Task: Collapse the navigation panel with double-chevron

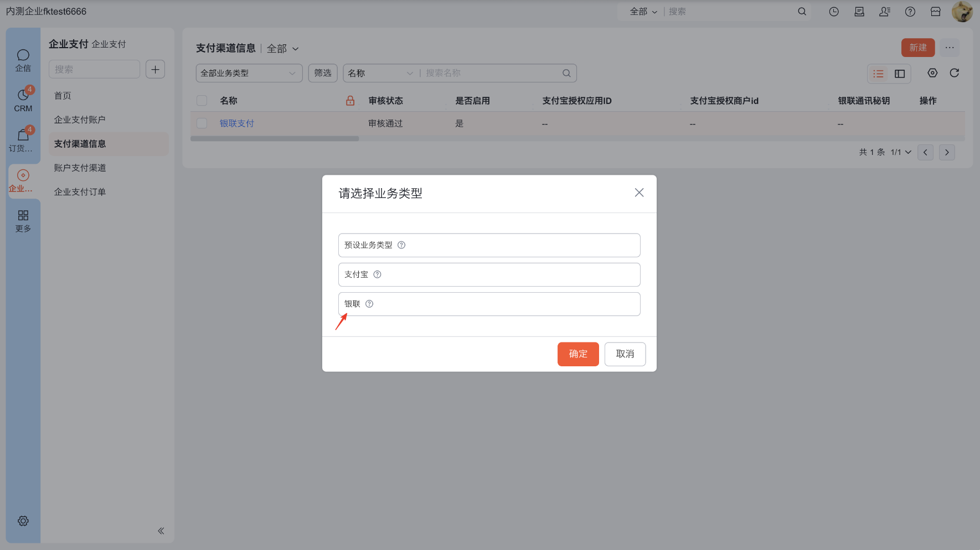Action: tap(161, 531)
